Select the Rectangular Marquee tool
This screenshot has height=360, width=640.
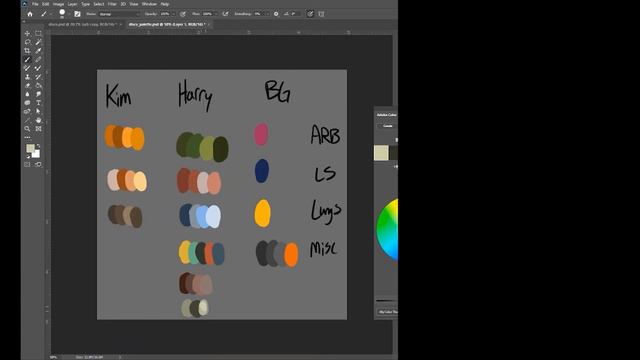tap(38, 33)
